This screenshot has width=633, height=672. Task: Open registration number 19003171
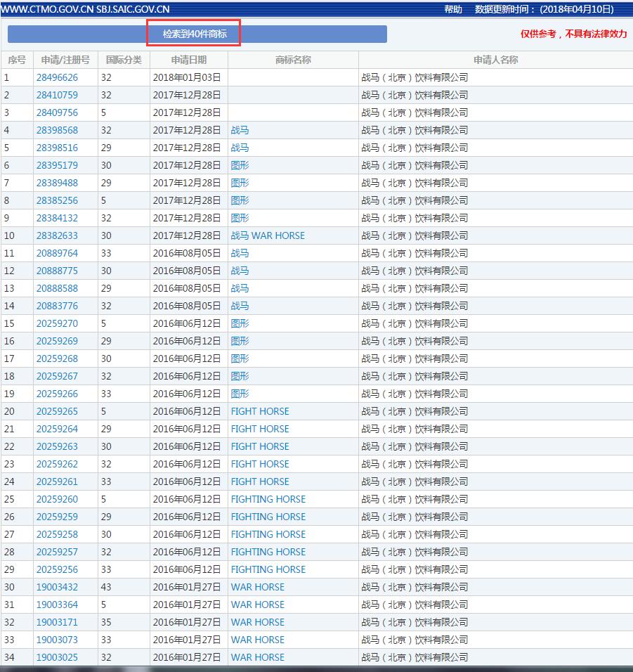tap(57, 622)
